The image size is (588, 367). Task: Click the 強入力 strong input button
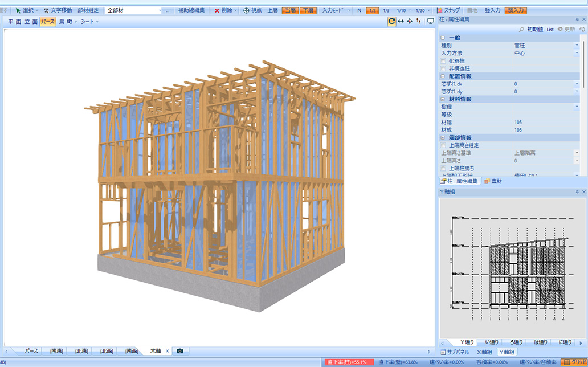point(492,10)
